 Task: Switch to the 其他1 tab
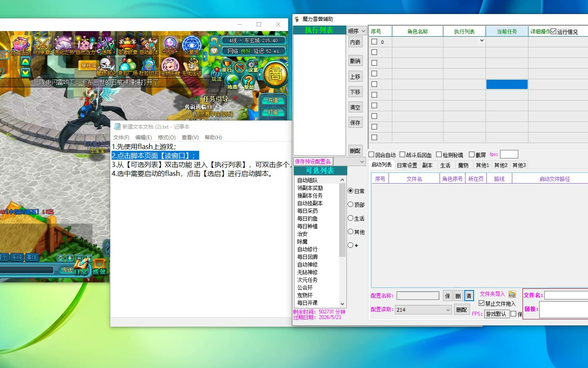click(482, 165)
